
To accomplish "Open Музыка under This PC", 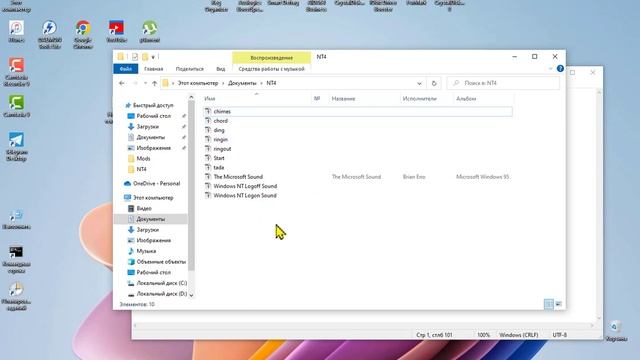I will (x=146, y=251).
